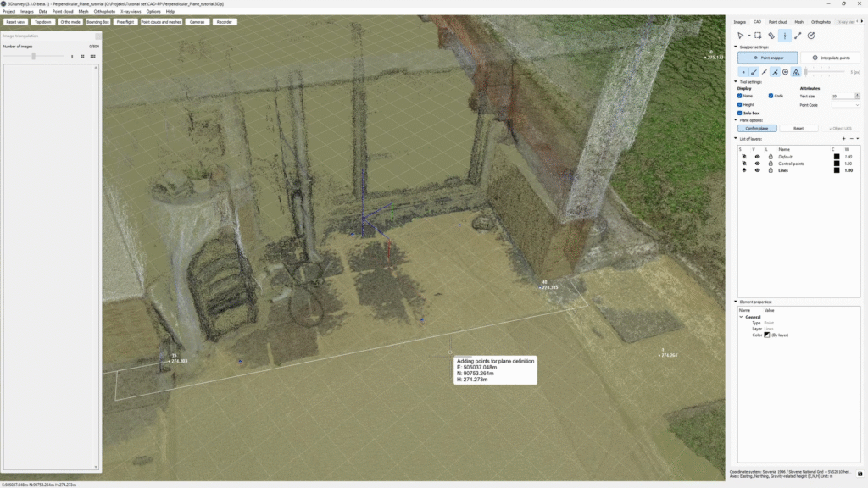Screen dimensions: 868x488
Task: Choose the rectangle selection tool
Action: click(x=758, y=36)
